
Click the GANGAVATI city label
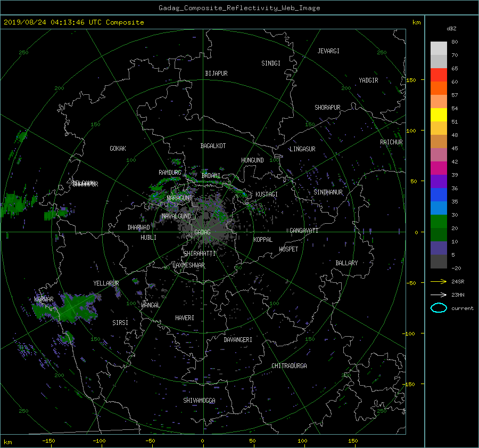coord(304,231)
